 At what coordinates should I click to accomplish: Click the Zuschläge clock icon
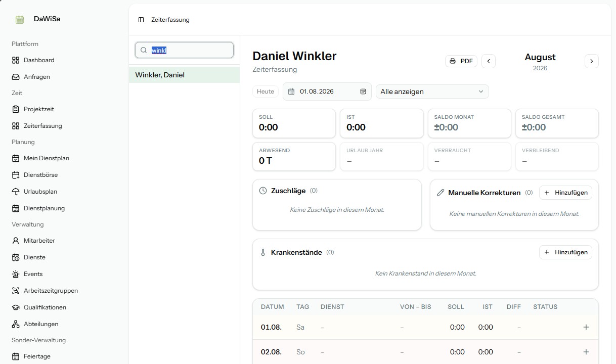point(263,191)
